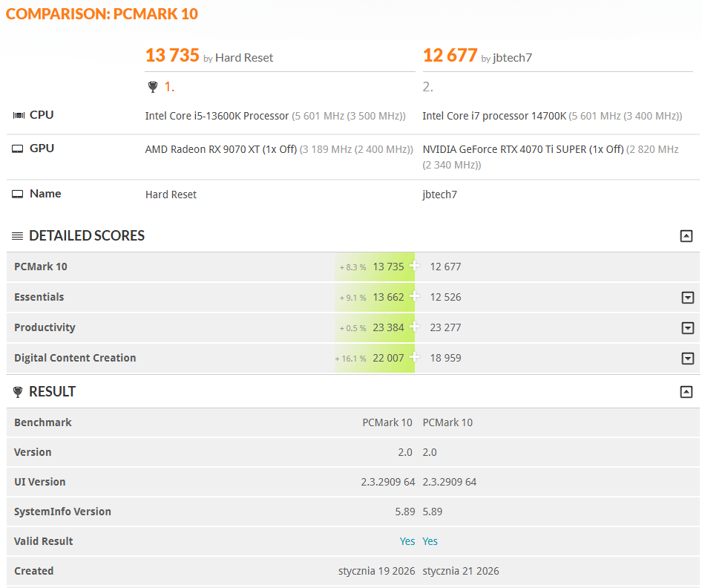This screenshot has height=588, width=702.
Task: Expand the Essentials score details
Action: (688, 298)
